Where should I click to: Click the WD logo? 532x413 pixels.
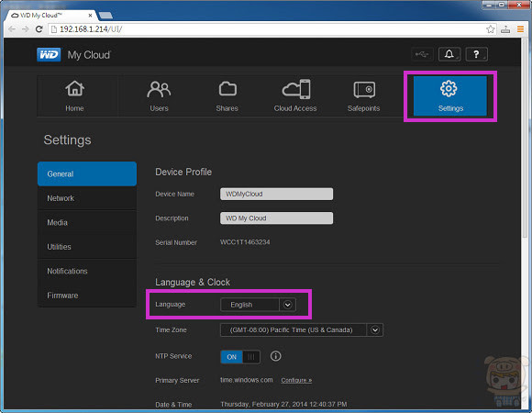pos(49,55)
